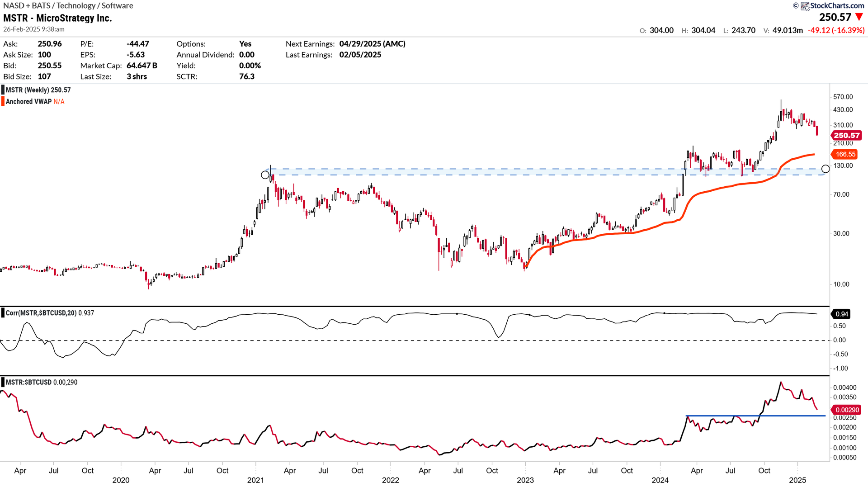This screenshot has width=868, height=487.
Task: Click the orange 166.55 VWAP axis tag
Action: [x=844, y=154]
